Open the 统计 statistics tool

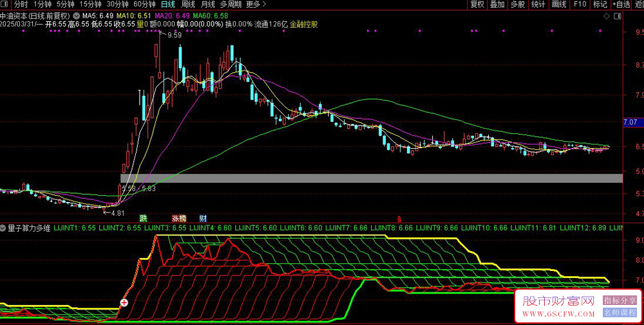pyautogui.click(x=538, y=5)
